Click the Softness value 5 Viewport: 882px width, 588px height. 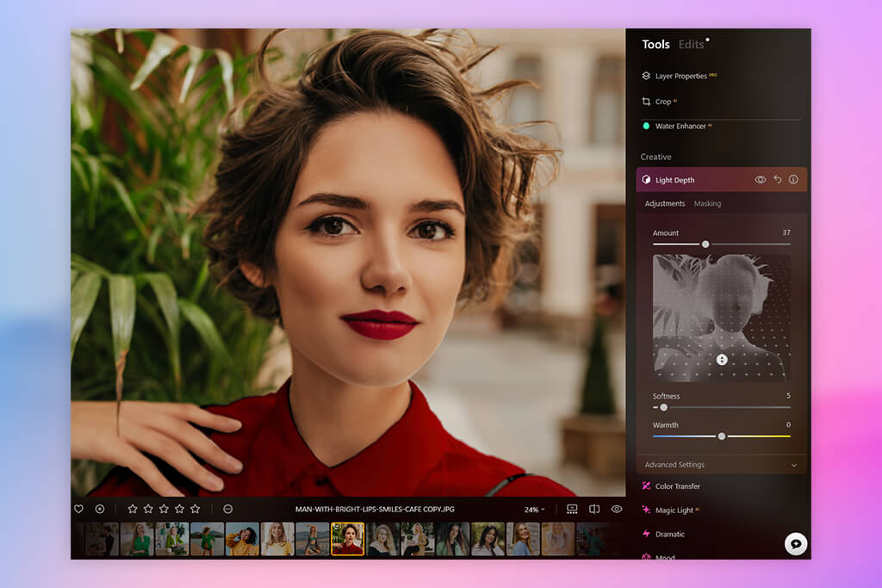pyautogui.click(x=788, y=395)
